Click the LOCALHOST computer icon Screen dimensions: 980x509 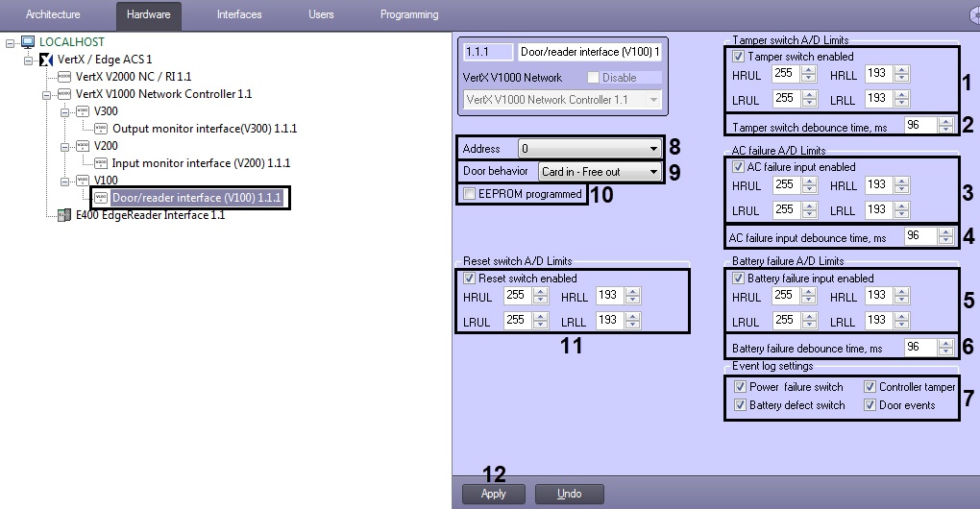pos(28,42)
